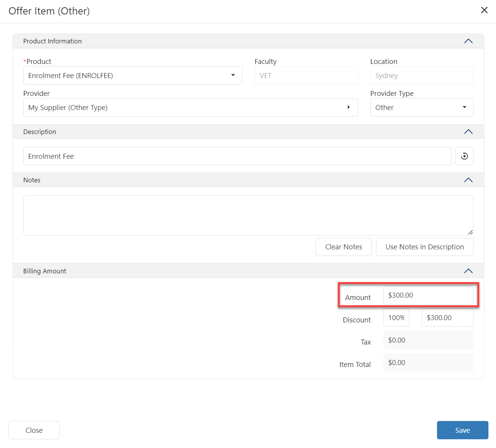Collapse the Description section chevron
The image size is (496, 448).
pos(468,132)
